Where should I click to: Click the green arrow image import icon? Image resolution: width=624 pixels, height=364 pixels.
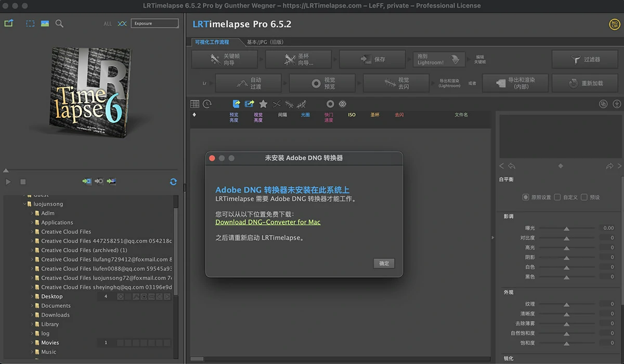coord(111,181)
